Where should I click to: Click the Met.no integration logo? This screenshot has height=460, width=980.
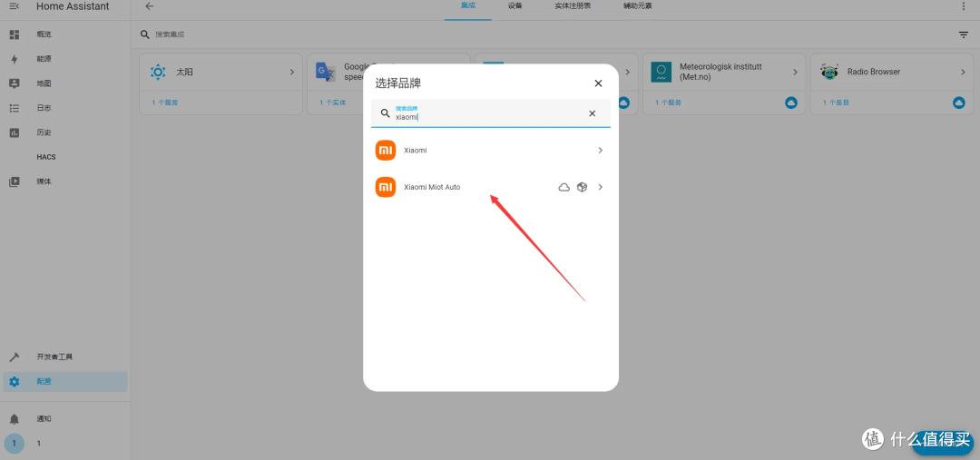[661, 72]
